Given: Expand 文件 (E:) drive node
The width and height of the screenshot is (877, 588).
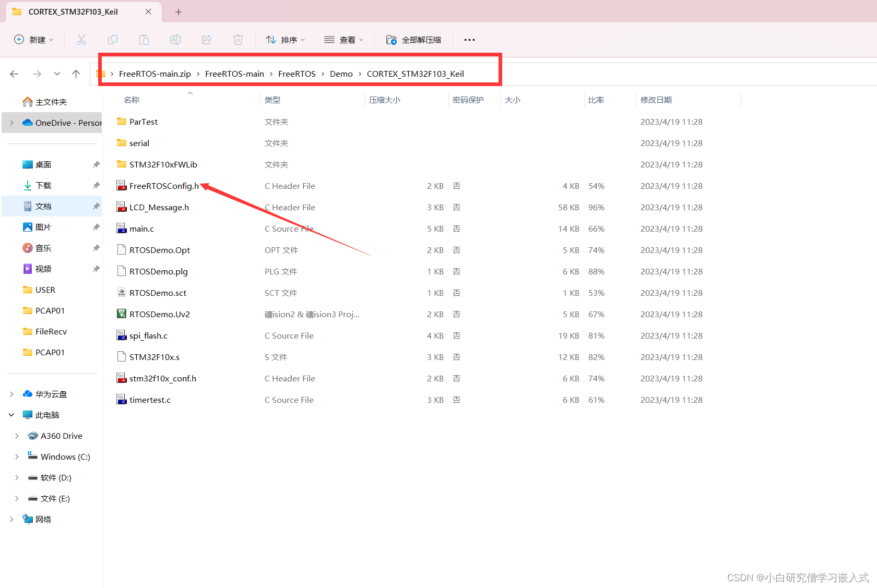Looking at the screenshot, I should tap(17, 498).
